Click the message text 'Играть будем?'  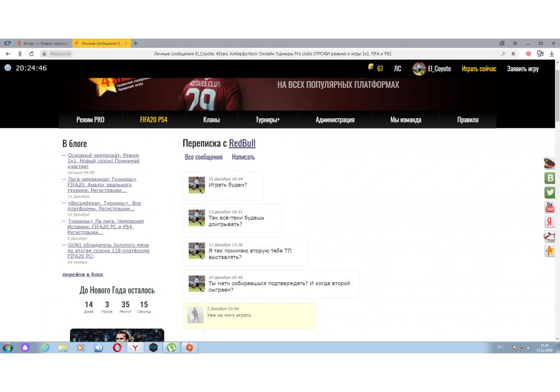tap(228, 185)
